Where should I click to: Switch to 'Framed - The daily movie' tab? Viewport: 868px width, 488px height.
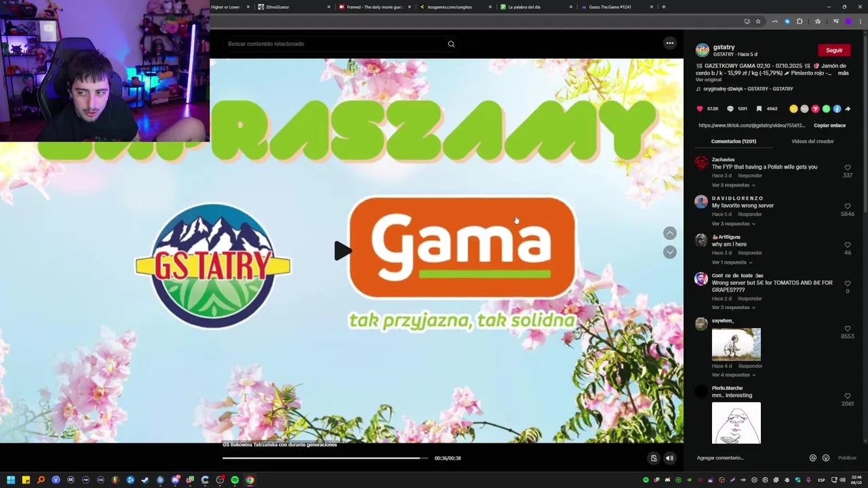(374, 7)
